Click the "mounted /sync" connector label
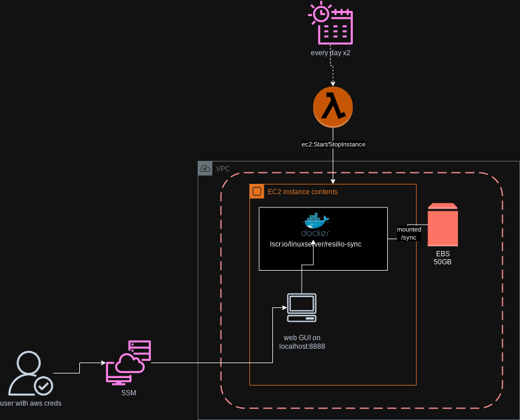This screenshot has width=520, height=420. (409, 233)
